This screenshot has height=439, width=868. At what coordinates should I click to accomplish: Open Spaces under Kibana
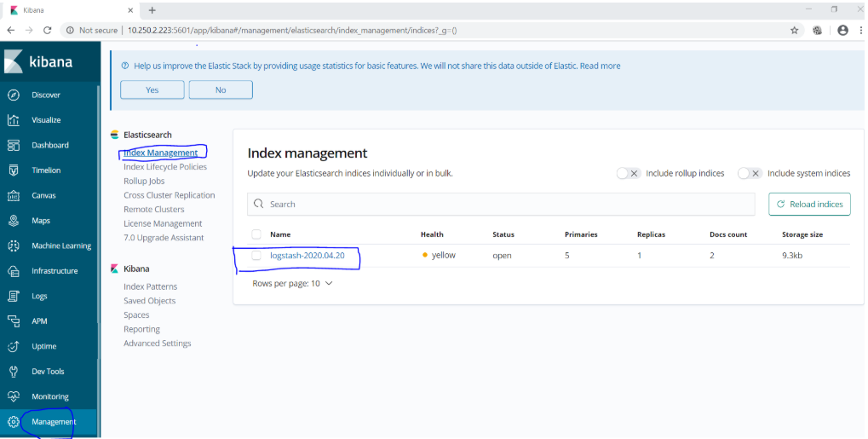click(136, 315)
